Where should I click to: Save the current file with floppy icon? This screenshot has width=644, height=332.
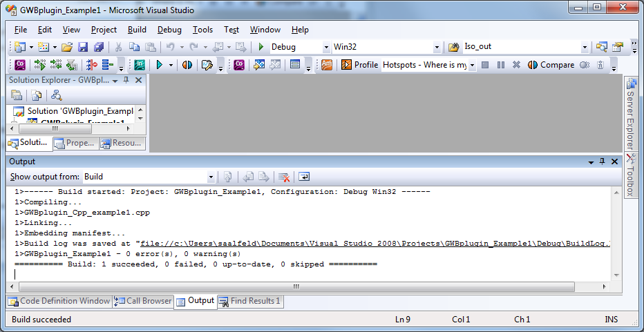pyautogui.click(x=83, y=47)
